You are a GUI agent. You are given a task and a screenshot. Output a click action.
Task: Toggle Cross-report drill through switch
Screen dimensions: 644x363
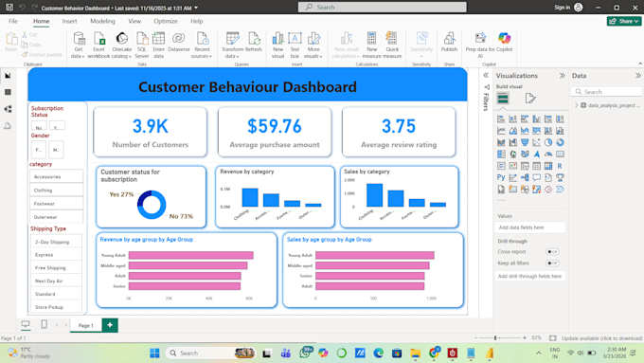[x=552, y=251]
